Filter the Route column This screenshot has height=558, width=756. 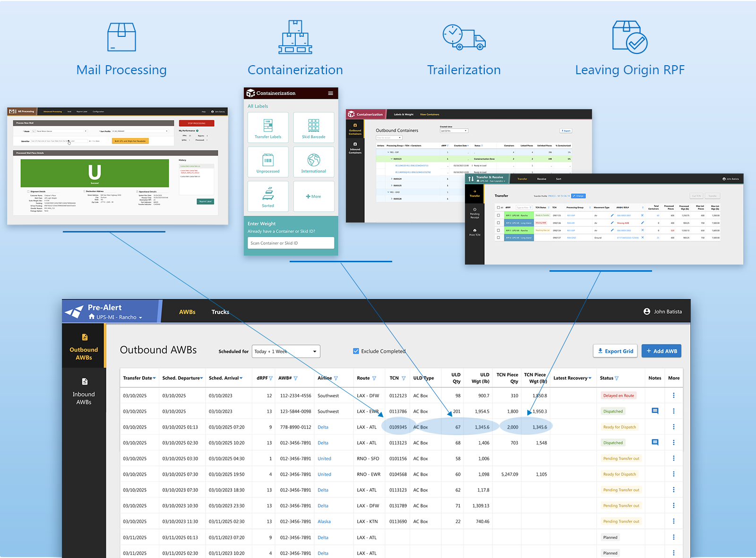[374, 378]
